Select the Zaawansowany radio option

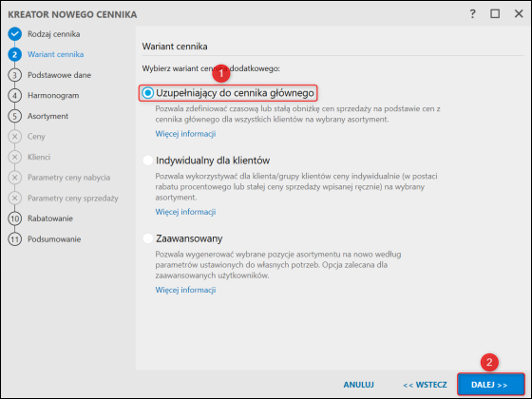coord(148,238)
